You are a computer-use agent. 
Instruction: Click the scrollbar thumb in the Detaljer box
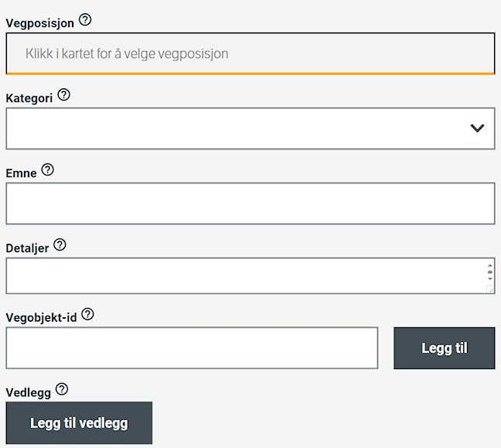click(x=490, y=272)
